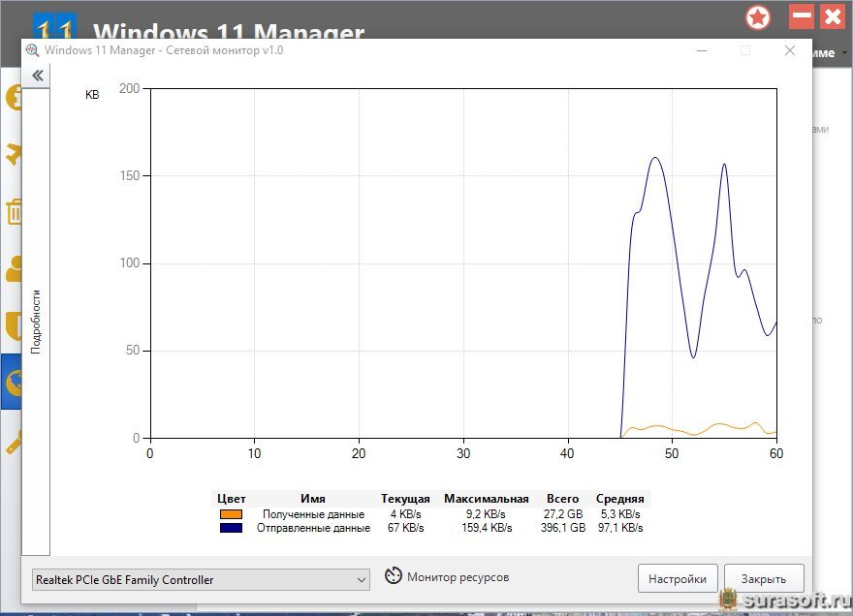853x616 pixels.
Task: Select the wrench Misc. Utilities icon in sidebar
Action: click(14, 441)
